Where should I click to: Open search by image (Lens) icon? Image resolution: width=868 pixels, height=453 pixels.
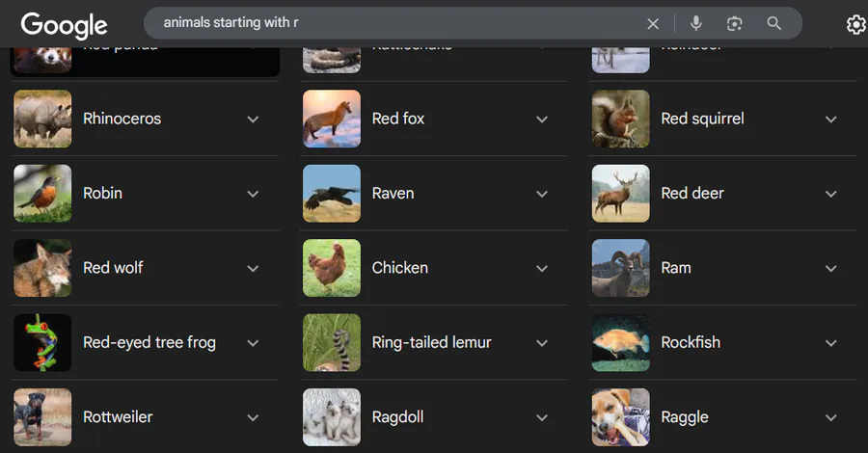pos(735,23)
